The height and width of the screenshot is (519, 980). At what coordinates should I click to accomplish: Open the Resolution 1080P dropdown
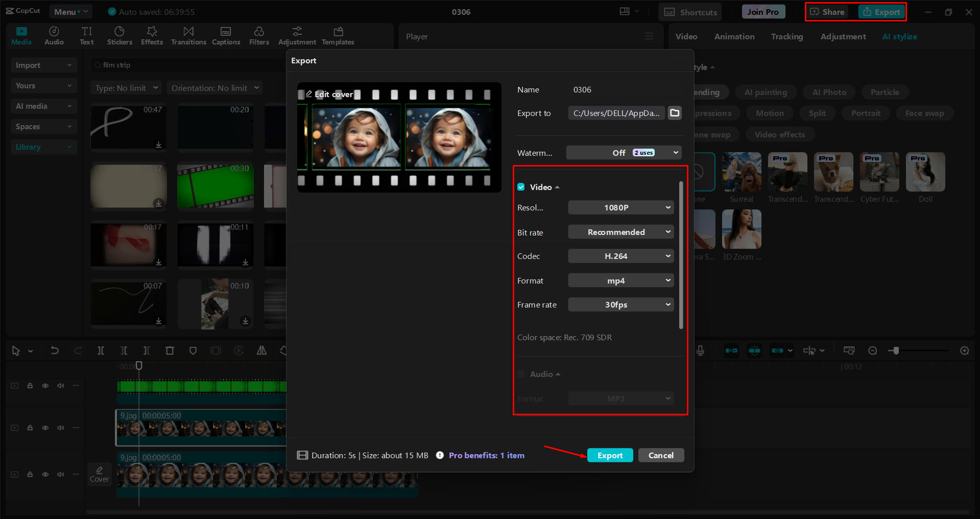click(x=620, y=207)
